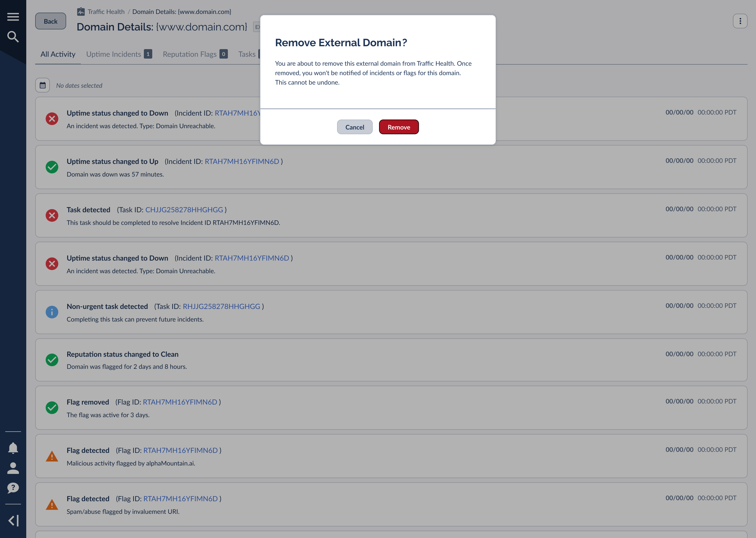Collapse the sidebar with arrow icon

click(x=13, y=520)
